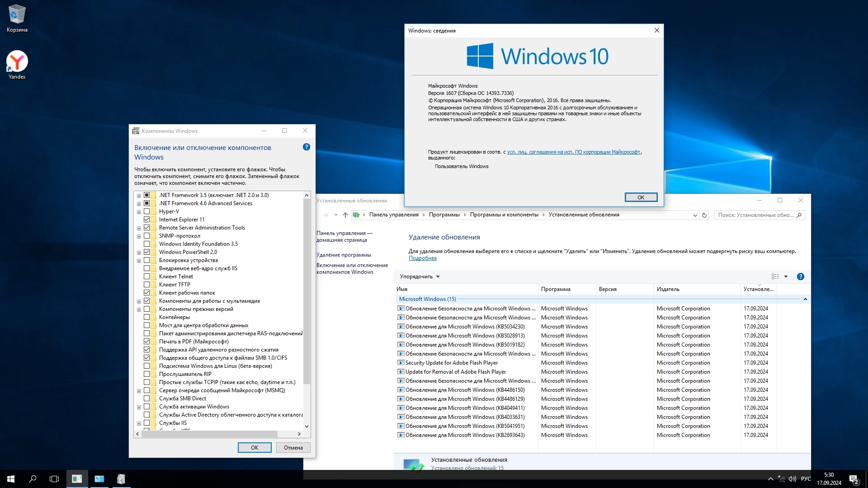Open the Упорядочить dropdown menu
The image size is (868, 488).
(420, 277)
